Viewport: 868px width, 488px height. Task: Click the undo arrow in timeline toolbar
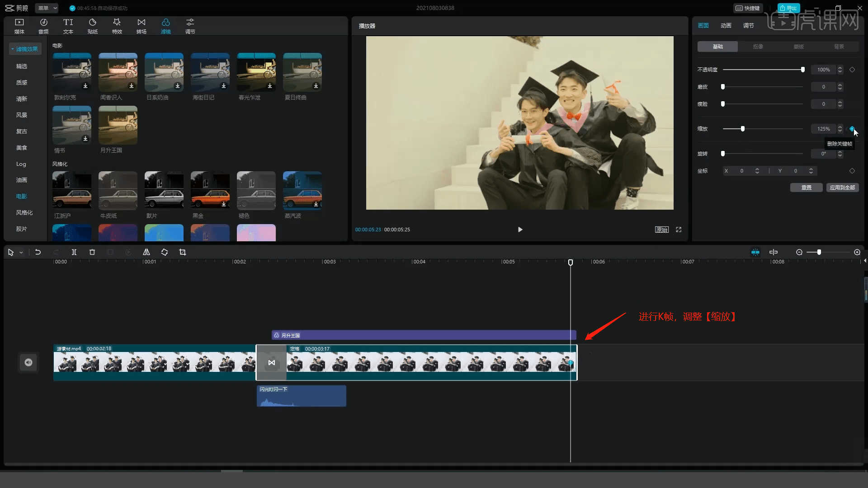(38, 252)
